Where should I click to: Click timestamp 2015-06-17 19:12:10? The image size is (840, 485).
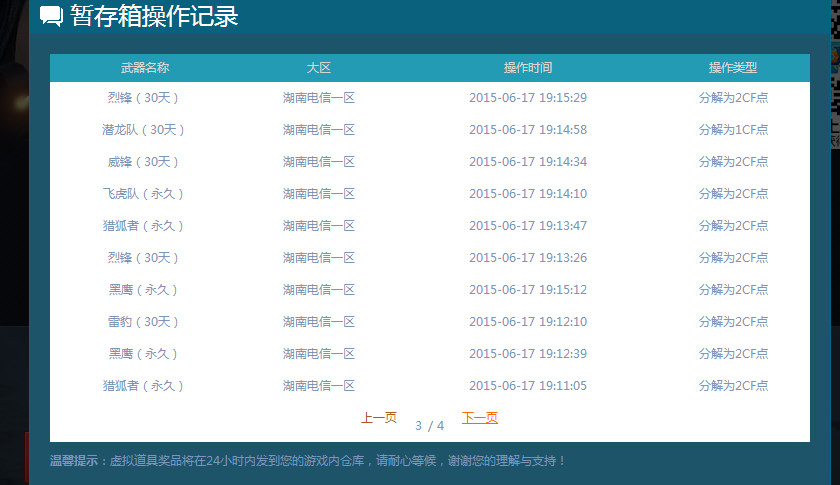(x=528, y=322)
